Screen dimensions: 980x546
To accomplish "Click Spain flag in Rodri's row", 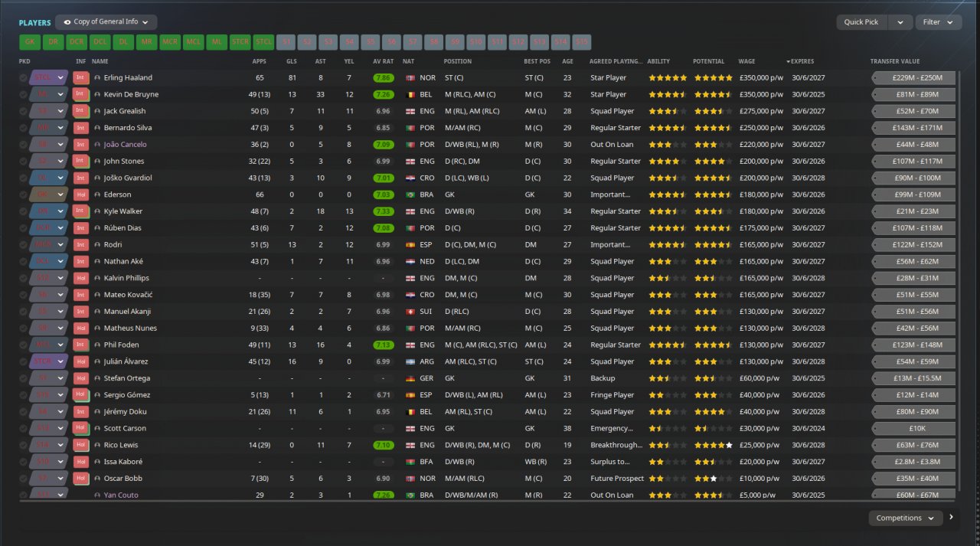I will click(x=410, y=244).
